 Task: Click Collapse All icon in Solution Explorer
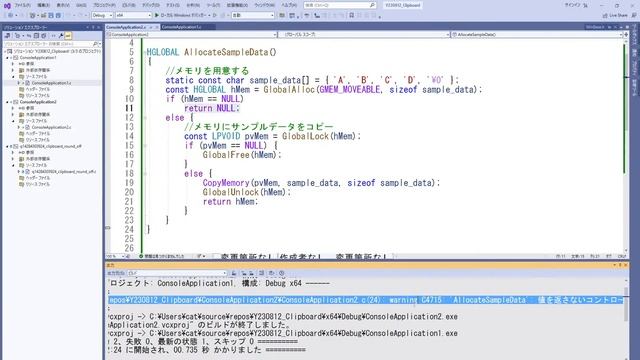pyautogui.click(x=36, y=36)
